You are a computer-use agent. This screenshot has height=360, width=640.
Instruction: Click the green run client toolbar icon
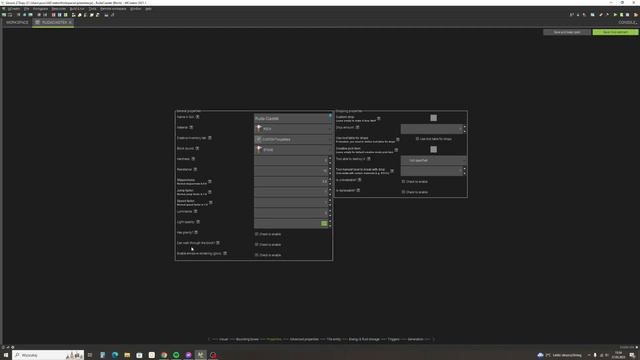click(615, 15)
